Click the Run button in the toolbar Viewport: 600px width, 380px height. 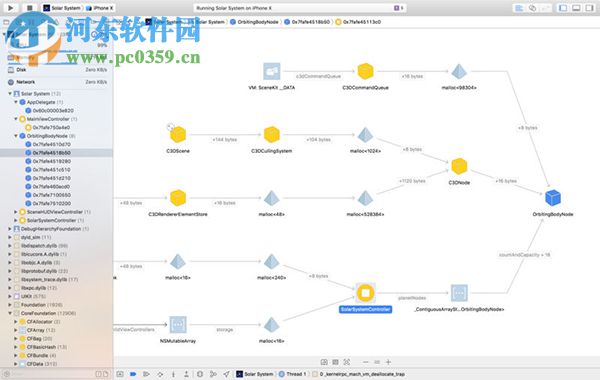[10, 8]
